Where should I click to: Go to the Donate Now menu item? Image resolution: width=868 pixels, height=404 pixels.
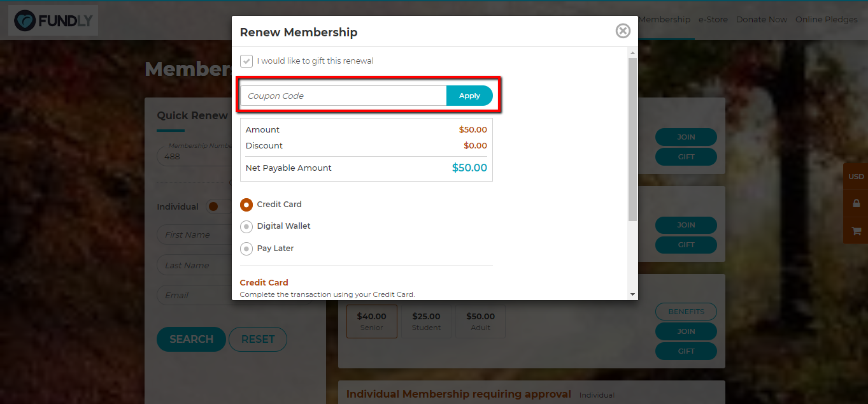762,20
